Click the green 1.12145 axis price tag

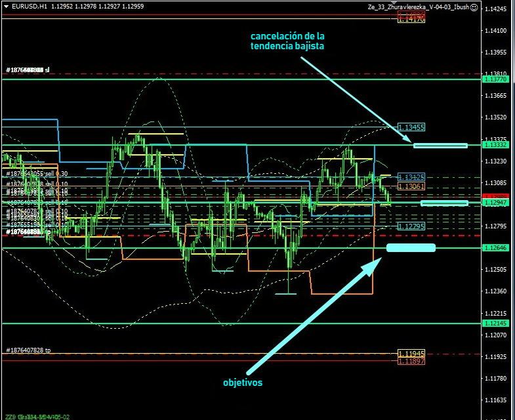point(495,324)
